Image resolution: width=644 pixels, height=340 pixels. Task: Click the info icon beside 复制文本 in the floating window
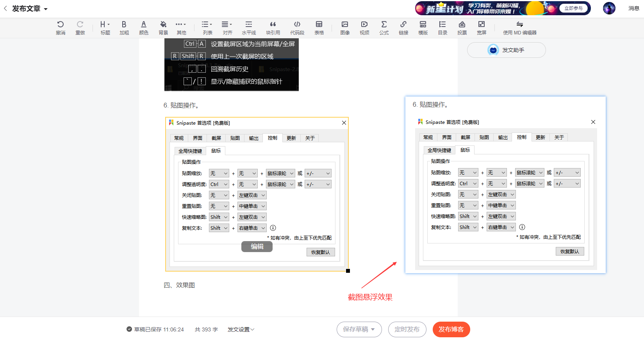coord(522,227)
